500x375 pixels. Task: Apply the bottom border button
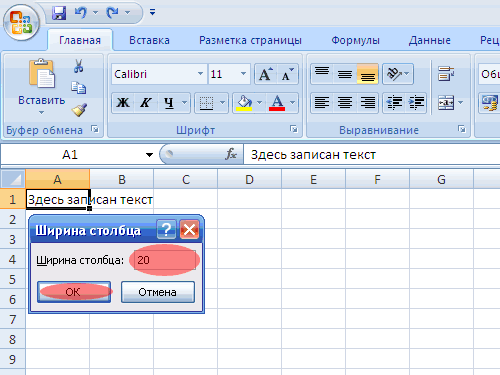pyautogui.click(x=206, y=103)
